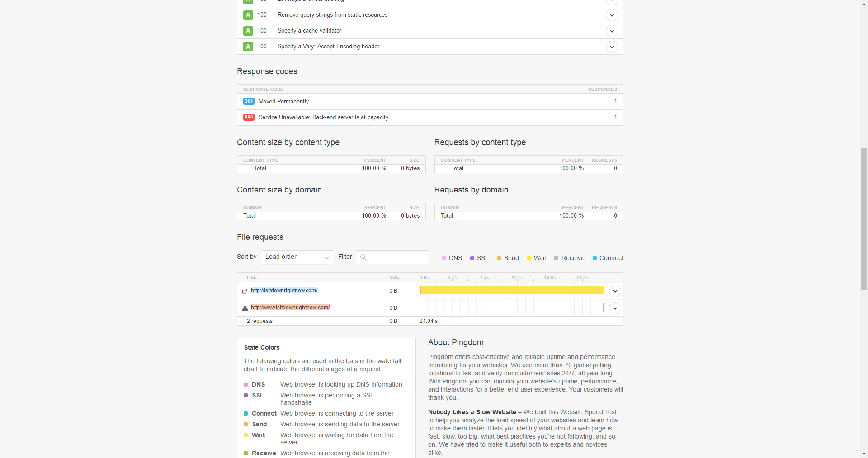Click the File requests heading
868x458 pixels.
(x=260, y=237)
